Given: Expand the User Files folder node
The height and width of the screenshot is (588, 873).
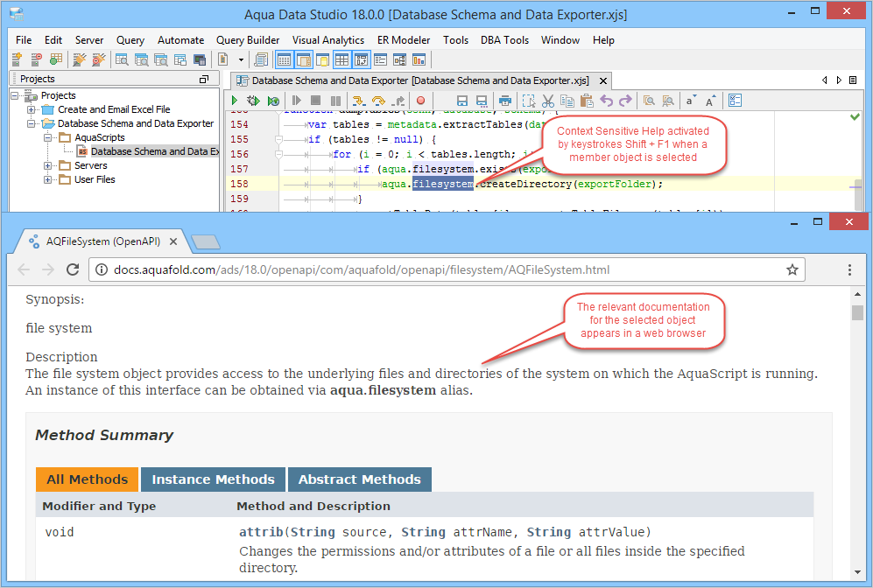Looking at the screenshot, I should (48, 179).
